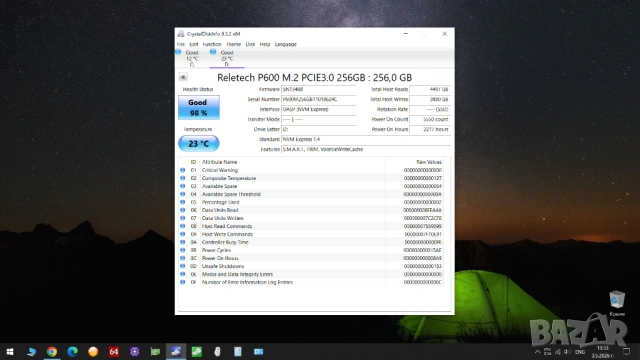This screenshot has height=360, width=640.
Task: Click the Standard NVM Express 1.4 field
Action: click(x=366, y=139)
